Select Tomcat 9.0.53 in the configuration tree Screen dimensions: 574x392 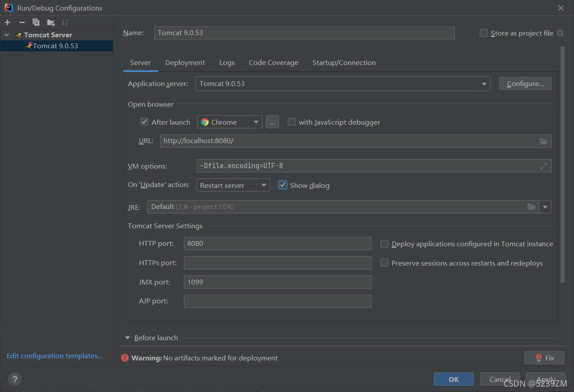57,46
